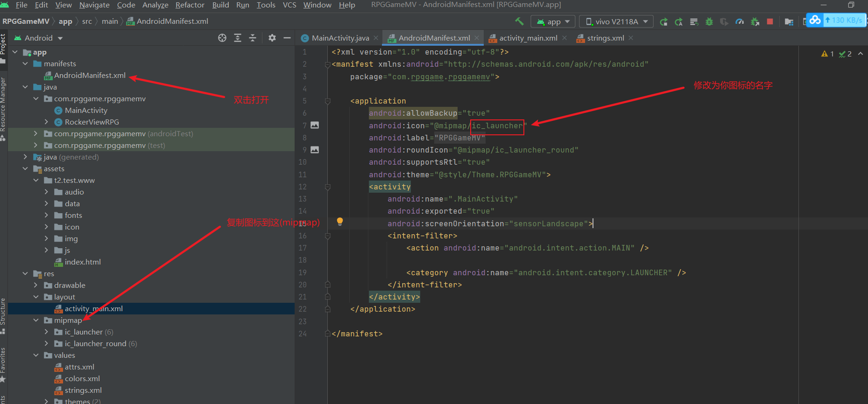
Task: Click the Profile app gauge icon
Action: pos(740,21)
